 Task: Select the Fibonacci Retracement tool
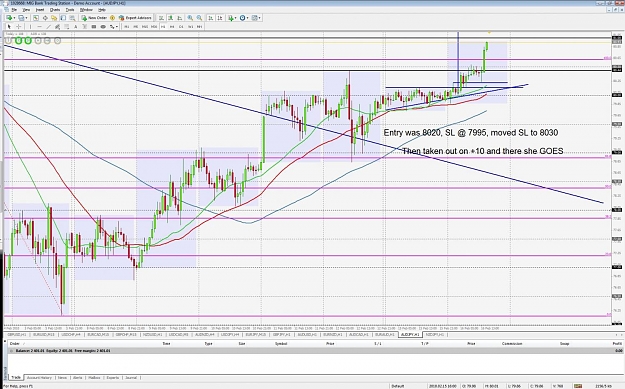(x=67, y=27)
